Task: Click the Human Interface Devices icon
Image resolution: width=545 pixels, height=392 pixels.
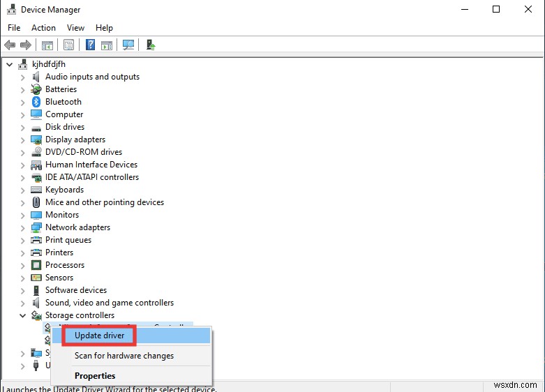Action: pyautogui.click(x=36, y=165)
